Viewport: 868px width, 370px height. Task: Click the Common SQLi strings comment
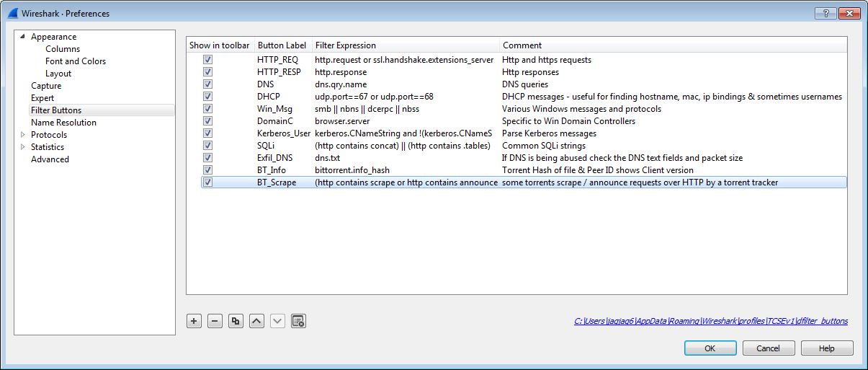point(544,146)
